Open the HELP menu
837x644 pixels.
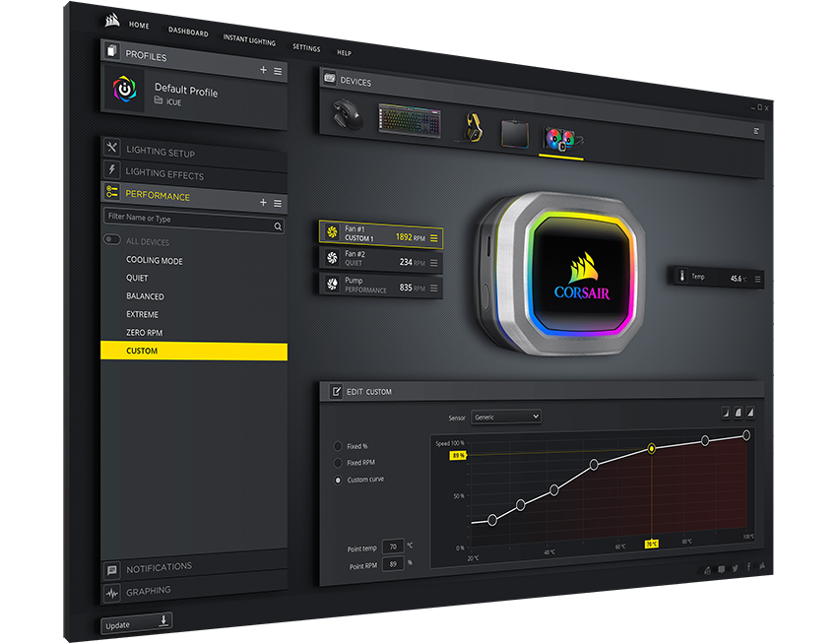click(344, 53)
